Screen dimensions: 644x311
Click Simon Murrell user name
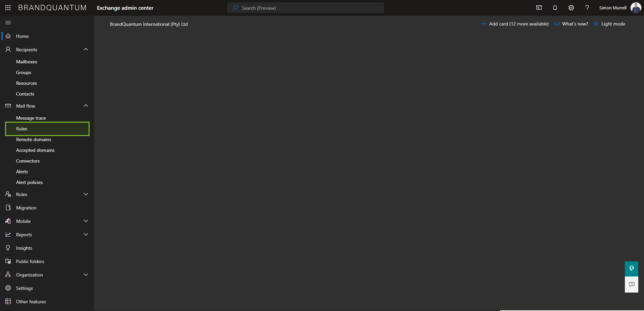click(x=613, y=8)
